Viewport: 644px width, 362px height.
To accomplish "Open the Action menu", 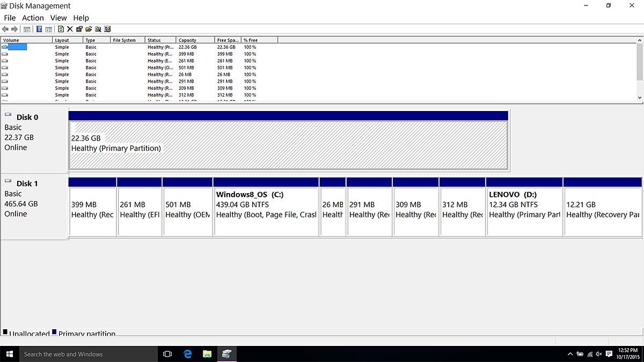I will (33, 18).
